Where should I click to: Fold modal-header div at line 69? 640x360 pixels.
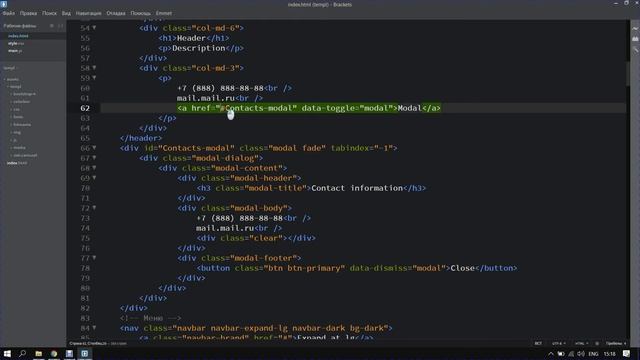pyautogui.click(x=94, y=178)
